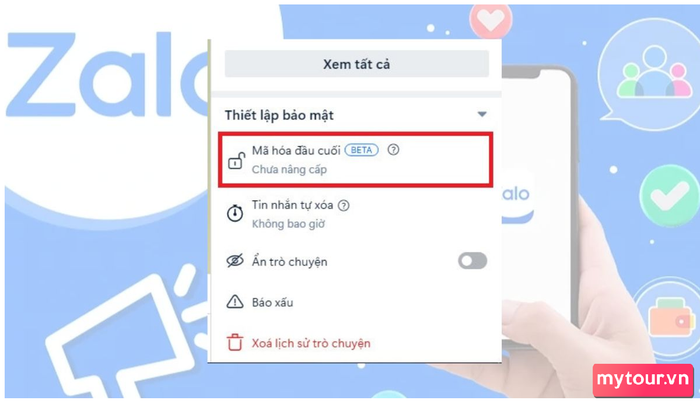Collapse the Thiết lập bảo mật arrow
The image size is (700, 405).
pyautogui.click(x=482, y=114)
